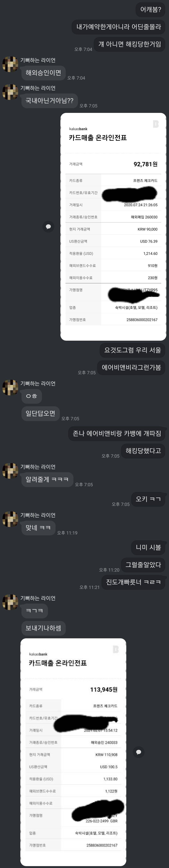Click the 걔 아니면 해킹당한거임 message bubble
The width and height of the screenshot is (169, 868).
point(130,44)
